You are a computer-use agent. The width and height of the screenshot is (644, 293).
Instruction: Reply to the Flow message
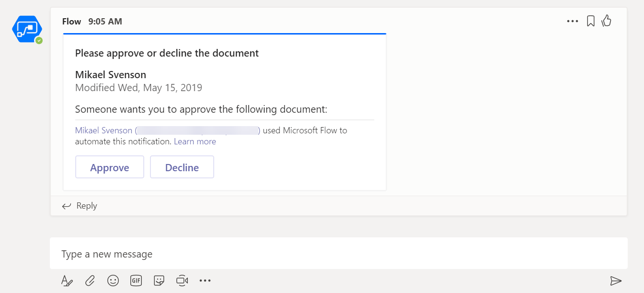pyautogui.click(x=79, y=205)
